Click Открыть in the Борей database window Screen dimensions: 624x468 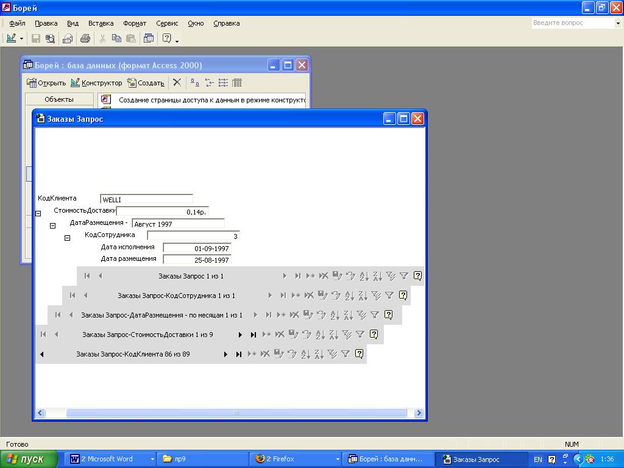pos(46,83)
